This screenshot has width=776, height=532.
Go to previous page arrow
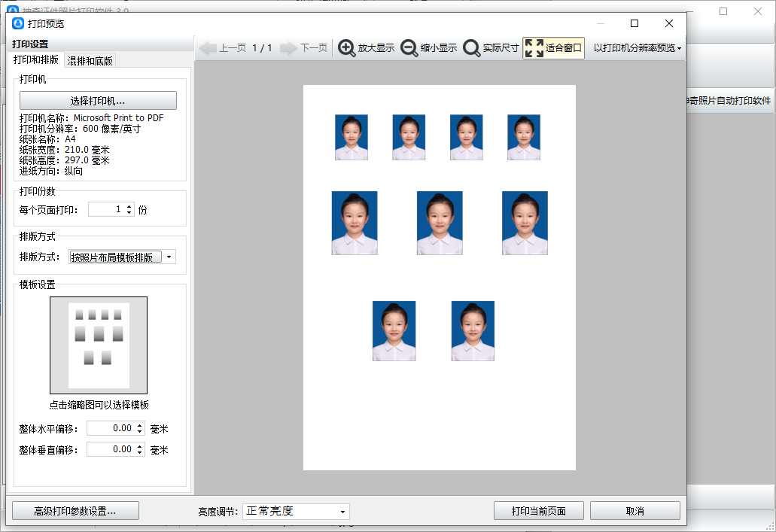coord(208,48)
